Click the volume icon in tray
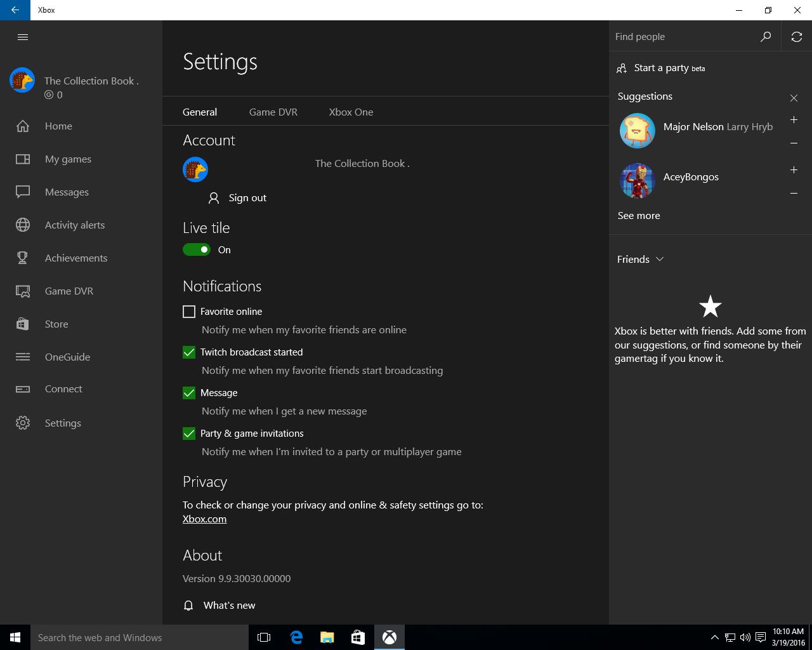Screen dimensions: 812x650 745,637
